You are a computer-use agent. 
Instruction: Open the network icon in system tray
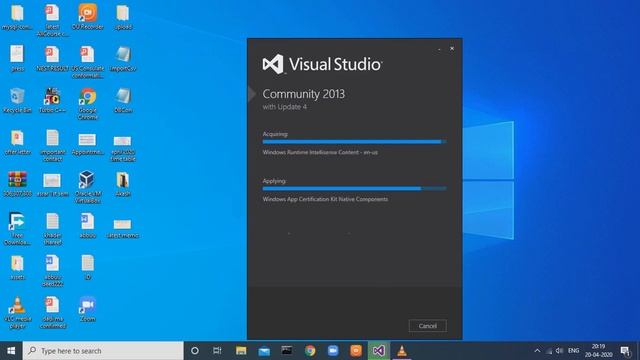(x=549, y=351)
